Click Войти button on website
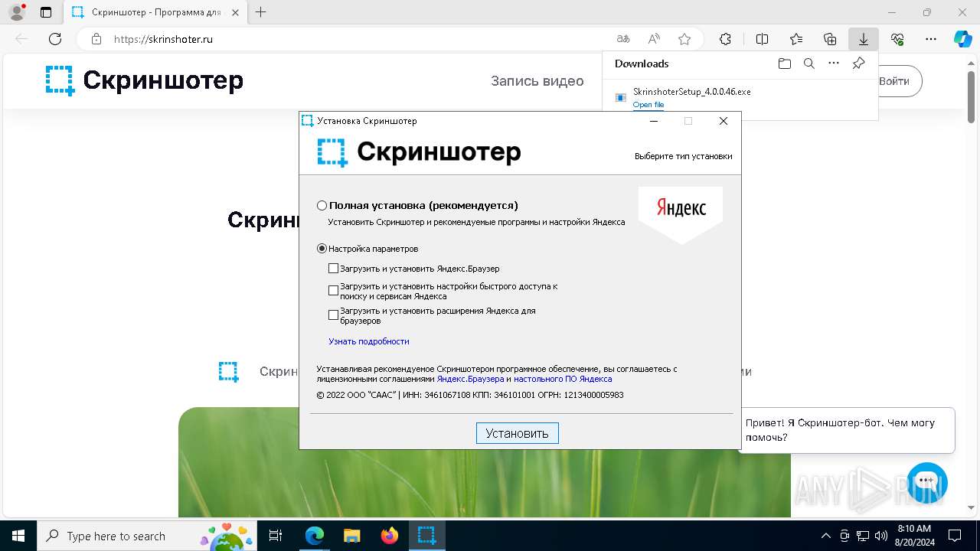 pyautogui.click(x=894, y=81)
